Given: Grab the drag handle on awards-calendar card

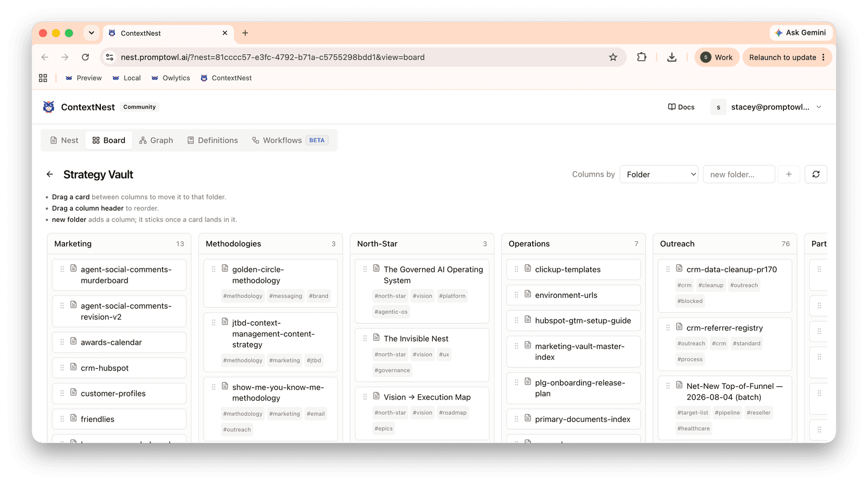Looking at the screenshot, I should [x=62, y=342].
